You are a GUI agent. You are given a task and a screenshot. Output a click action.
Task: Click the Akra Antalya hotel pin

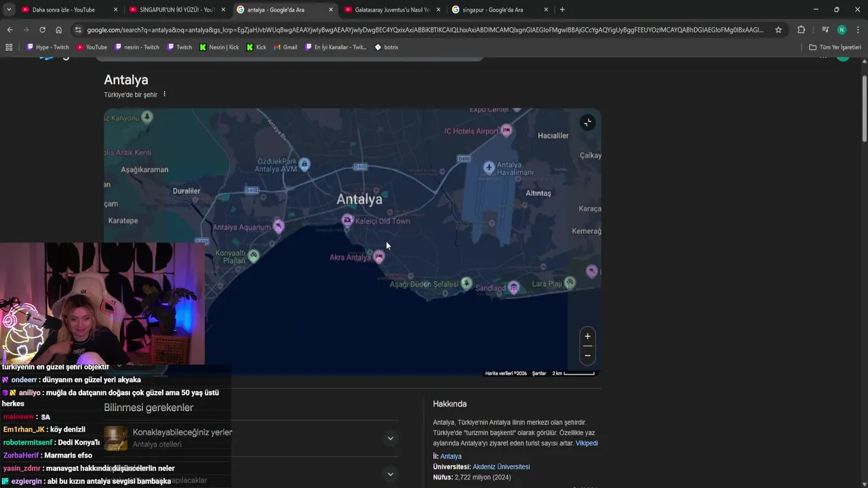pos(379,256)
